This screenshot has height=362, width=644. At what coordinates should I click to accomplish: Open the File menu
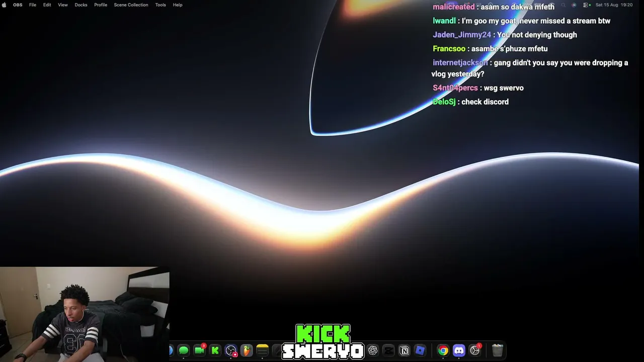tap(33, 5)
